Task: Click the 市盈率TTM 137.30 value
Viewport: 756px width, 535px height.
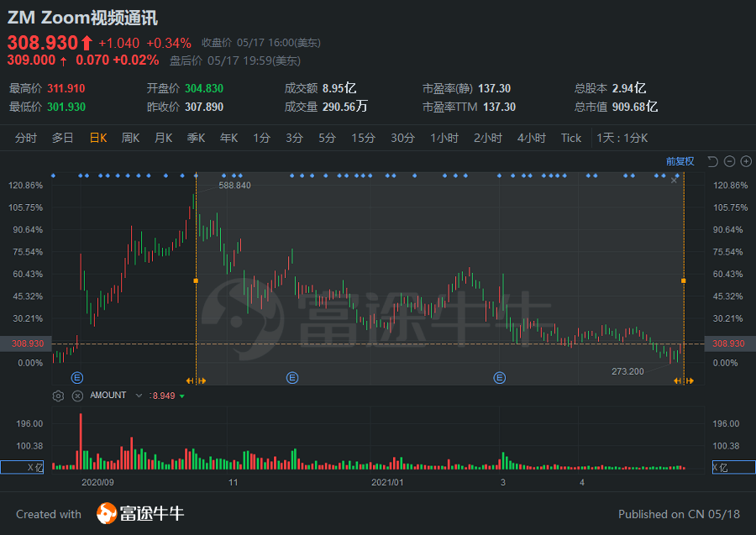Action: [x=500, y=107]
